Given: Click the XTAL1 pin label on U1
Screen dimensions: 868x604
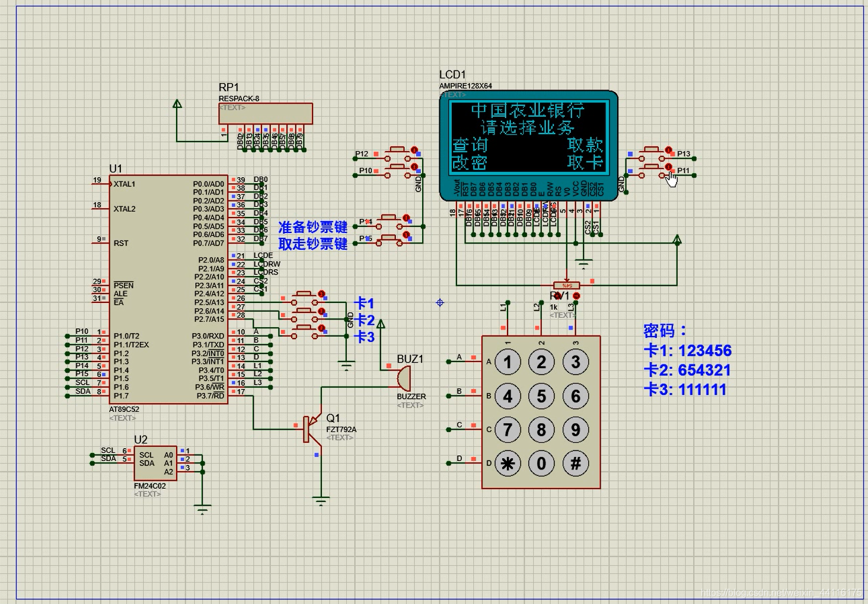Looking at the screenshot, I should click(x=125, y=184).
